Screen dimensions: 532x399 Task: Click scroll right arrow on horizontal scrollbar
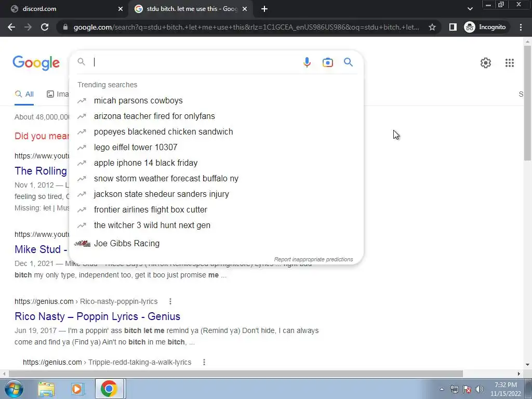(x=519, y=374)
